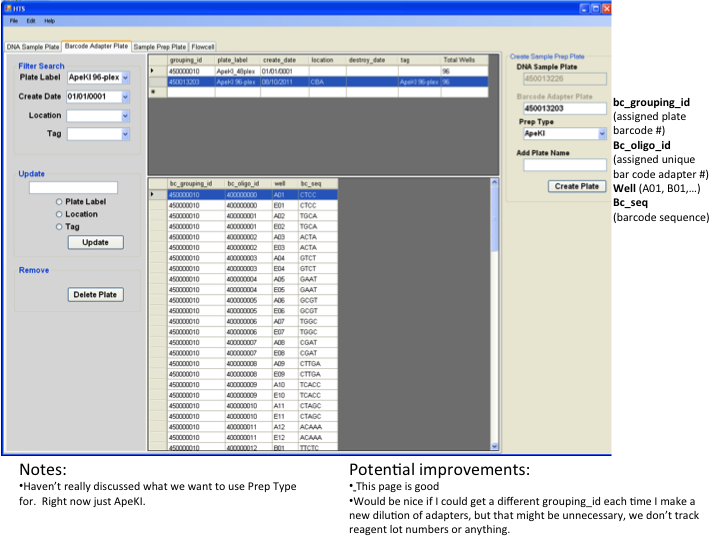This screenshot has width=720, height=540.
Task: Select the Location radio button
Action: pos(59,214)
